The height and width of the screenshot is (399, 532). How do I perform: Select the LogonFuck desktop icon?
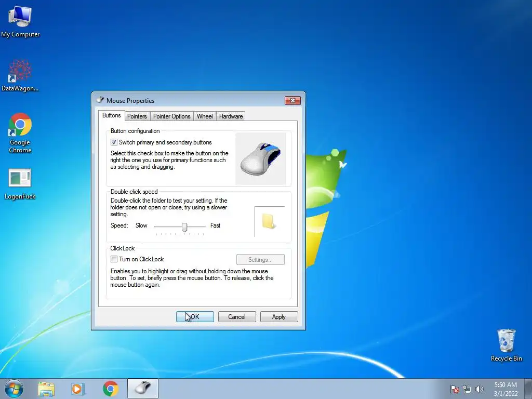[x=20, y=184]
